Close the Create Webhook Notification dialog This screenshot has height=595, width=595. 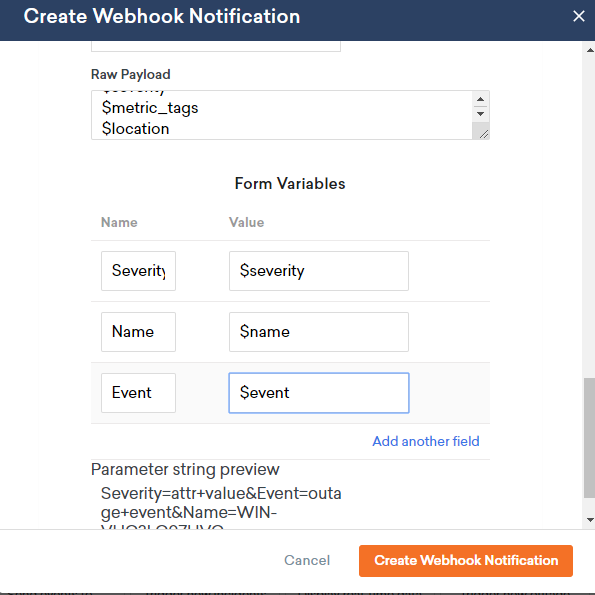(x=578, y=16)
